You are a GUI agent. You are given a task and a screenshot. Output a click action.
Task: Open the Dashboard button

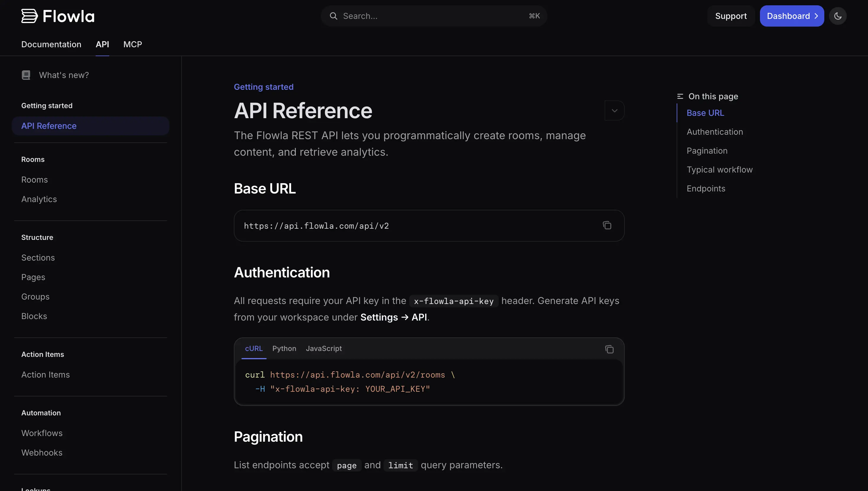click(792, 16)
